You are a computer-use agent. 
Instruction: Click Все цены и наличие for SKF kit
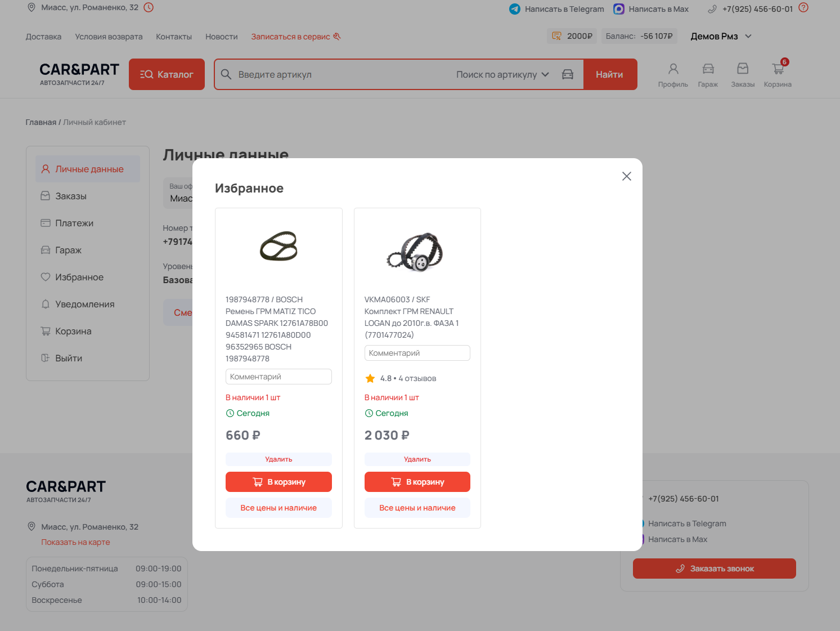pos(417,508)
